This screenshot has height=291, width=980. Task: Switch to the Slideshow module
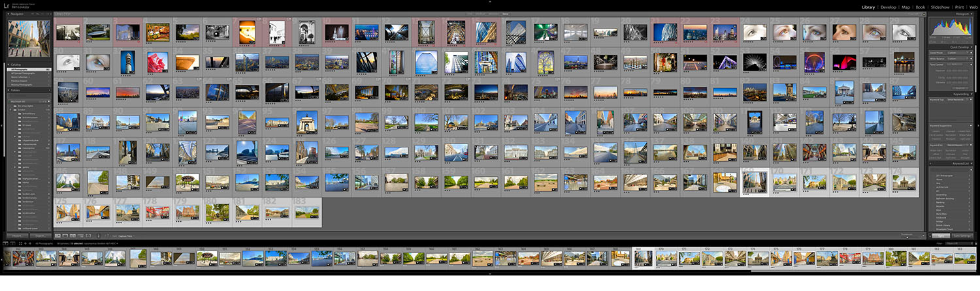pyautogui.click(x=940, y=7)
